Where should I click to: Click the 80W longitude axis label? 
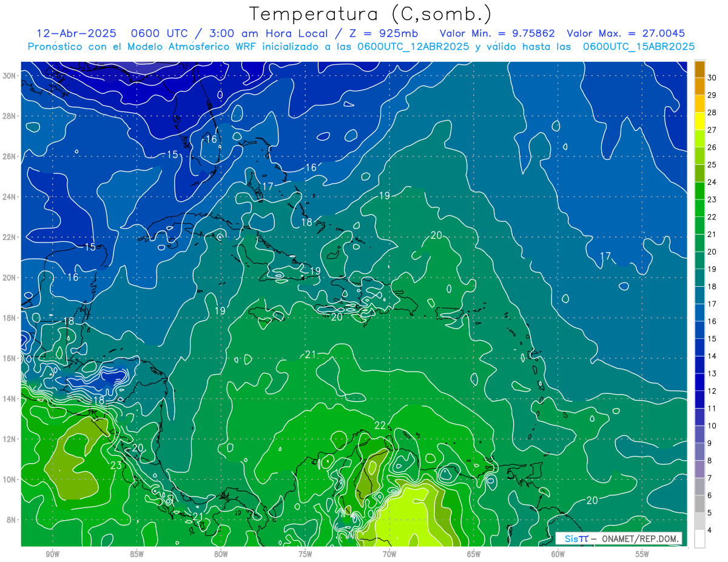point(221,554)
